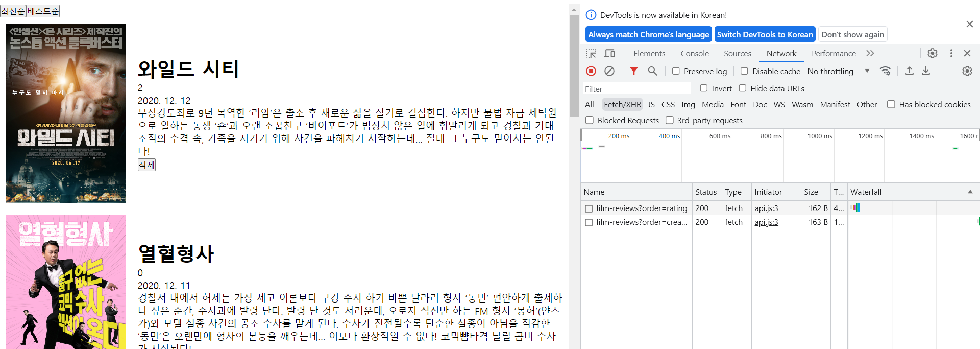Open DevTools settings gear
This screenshot has height=349, width=980.
[x=933, y=53]
